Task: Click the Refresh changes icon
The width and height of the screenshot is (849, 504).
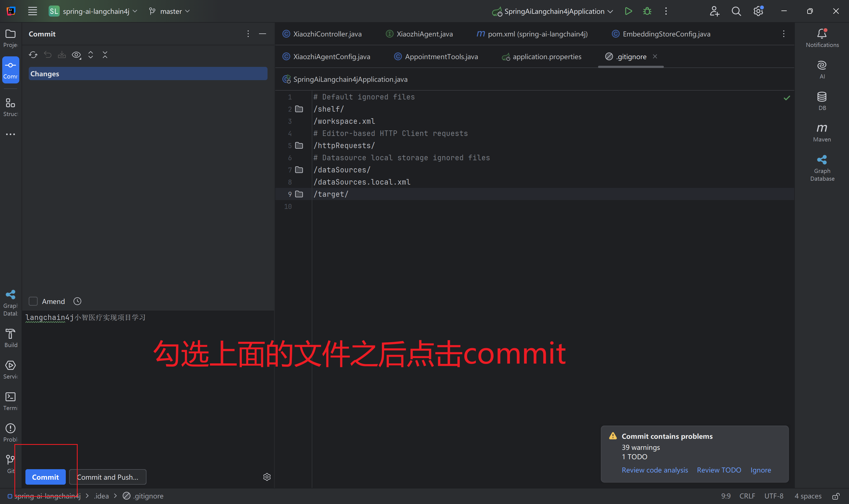Action: (33, 55)
